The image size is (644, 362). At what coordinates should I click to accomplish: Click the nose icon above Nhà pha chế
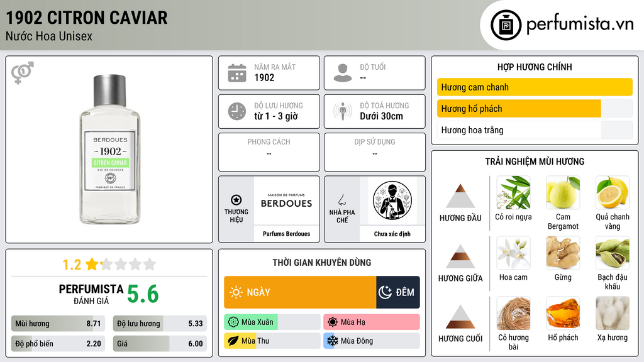pyautogui.click(x=341, y=200)
